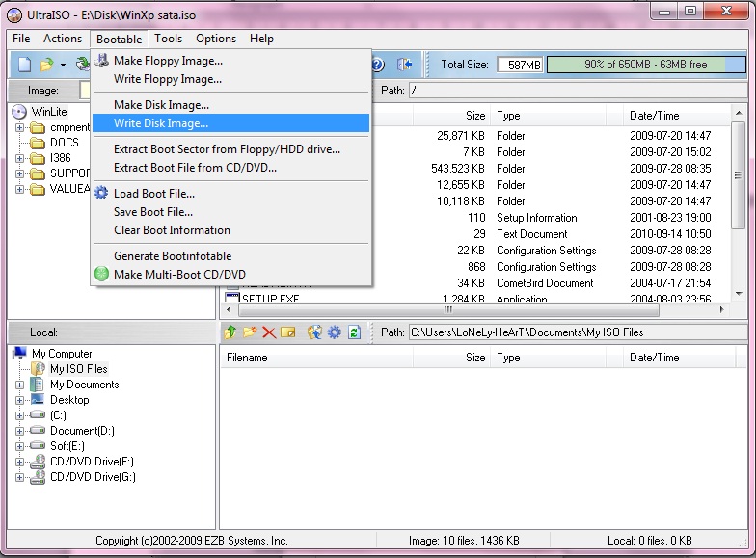Select the Soft(E:) drive in Local tree
The height and width of the screenshot is (558, 756).
(x=67, y=446)
